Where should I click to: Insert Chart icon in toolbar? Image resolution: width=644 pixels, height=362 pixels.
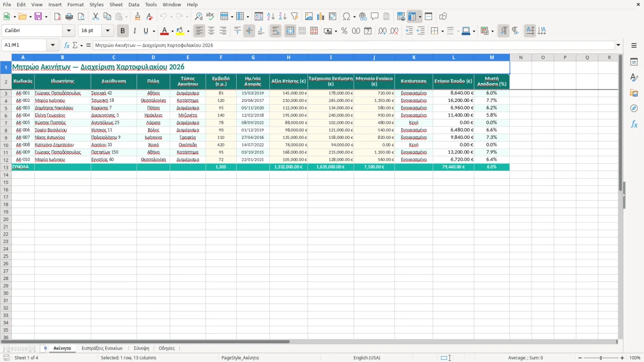click(x=321, y=17)
